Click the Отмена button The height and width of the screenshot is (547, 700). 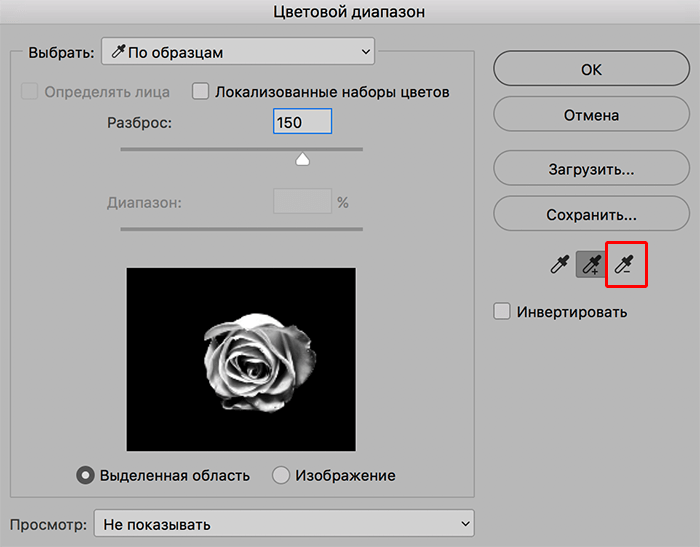592,115
